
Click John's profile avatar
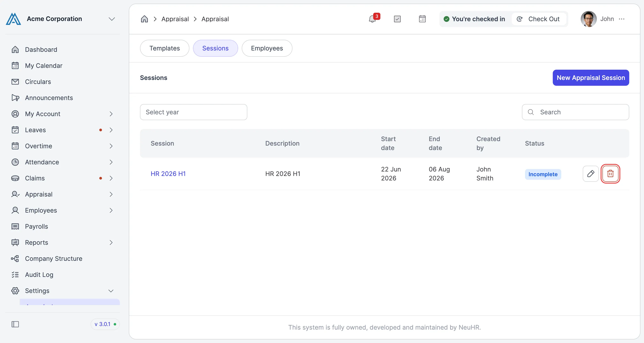(589, 19)
